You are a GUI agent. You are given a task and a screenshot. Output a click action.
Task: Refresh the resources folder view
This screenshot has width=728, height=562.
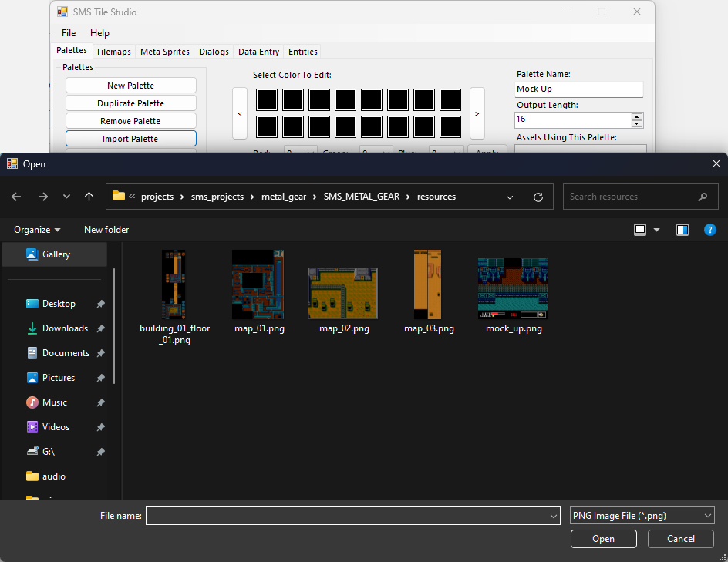point(538,197)
